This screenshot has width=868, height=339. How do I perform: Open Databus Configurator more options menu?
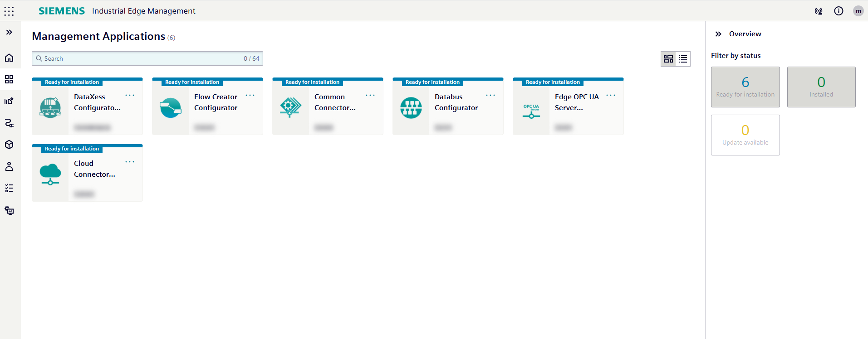point(490,95)
